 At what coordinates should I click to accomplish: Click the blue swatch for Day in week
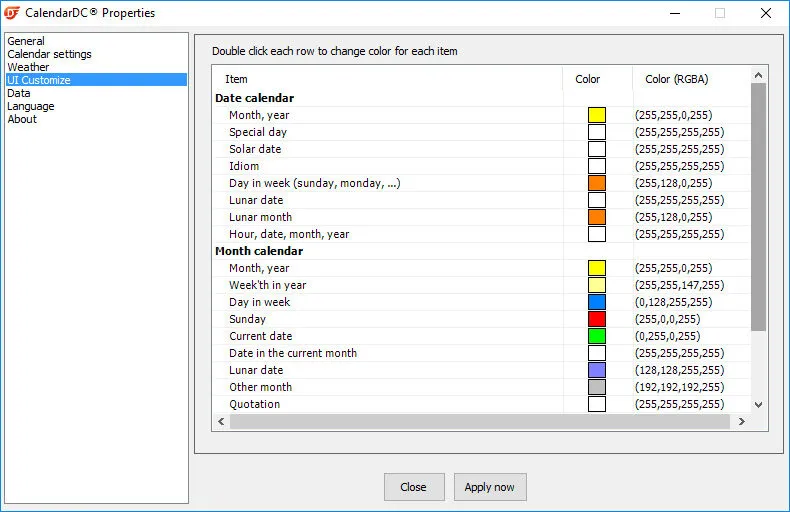pyautogui.click(x=597, y=302)
